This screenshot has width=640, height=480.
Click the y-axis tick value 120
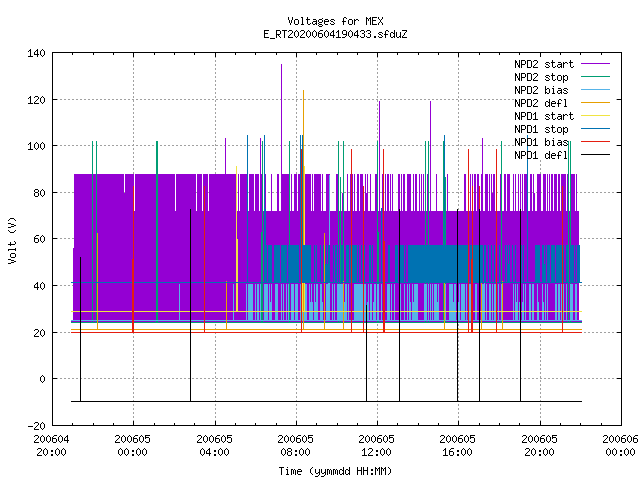coord(36,100)
